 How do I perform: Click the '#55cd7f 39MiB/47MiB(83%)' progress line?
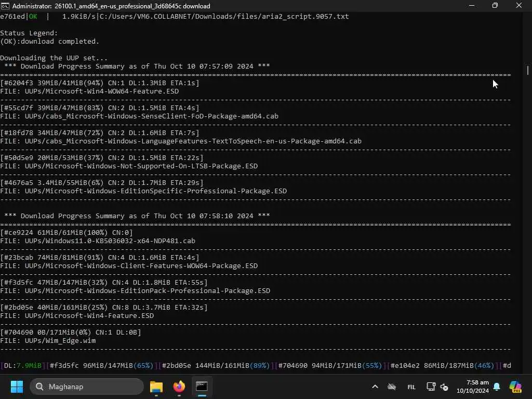100,108
